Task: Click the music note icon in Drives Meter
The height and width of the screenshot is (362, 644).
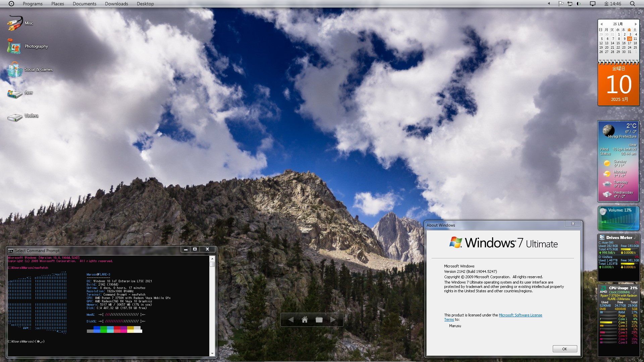Action: point(636,236)
